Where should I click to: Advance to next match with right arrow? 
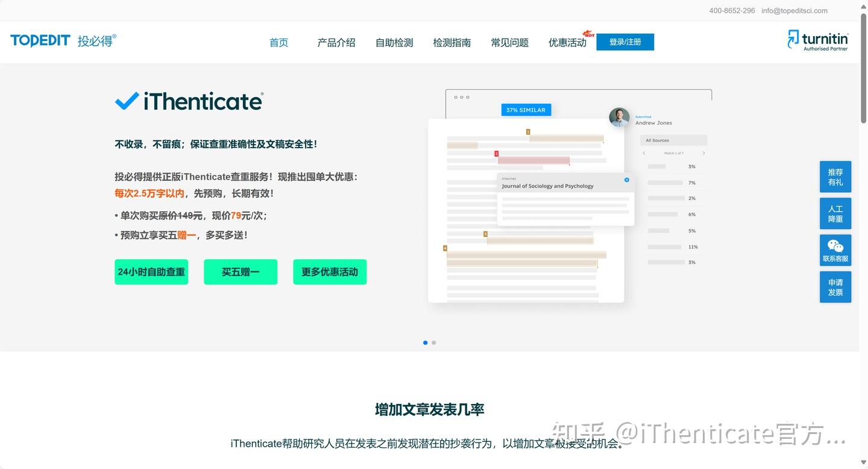coord(703,153)
